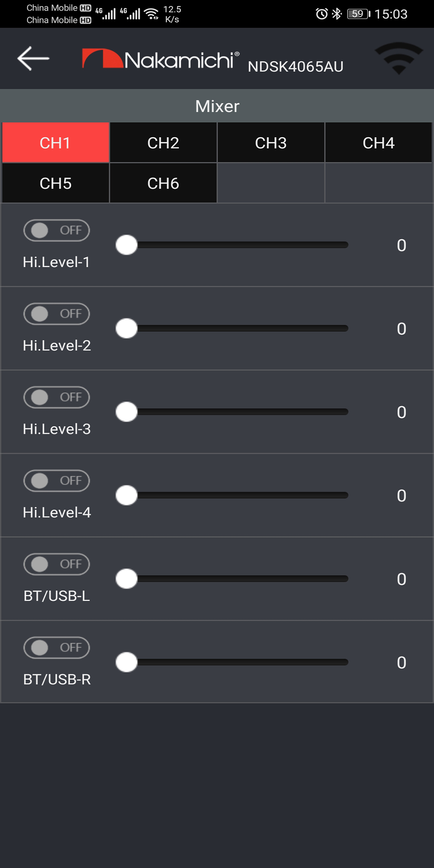Enable the BT/USB-L toggle

click(57, 564)
